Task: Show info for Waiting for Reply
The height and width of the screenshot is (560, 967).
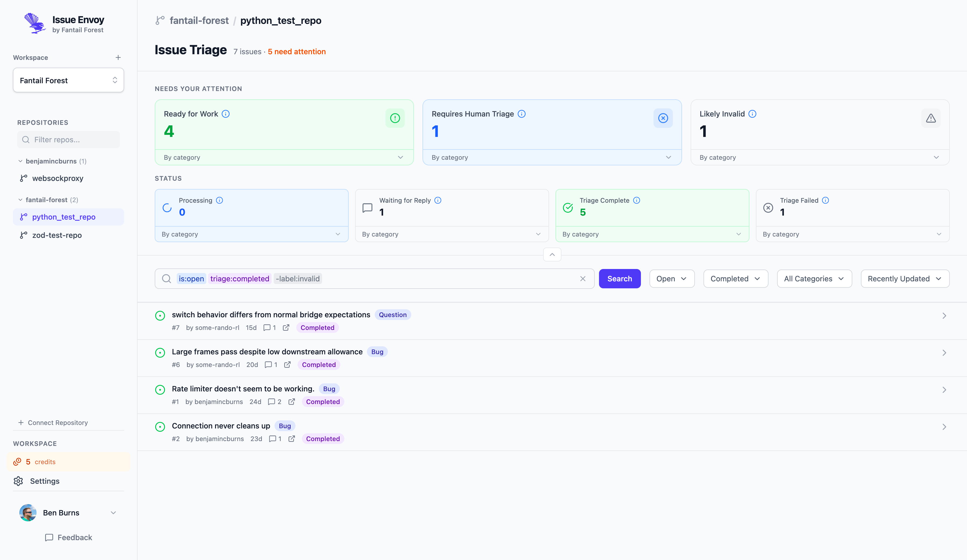Action: pos(438,200)
